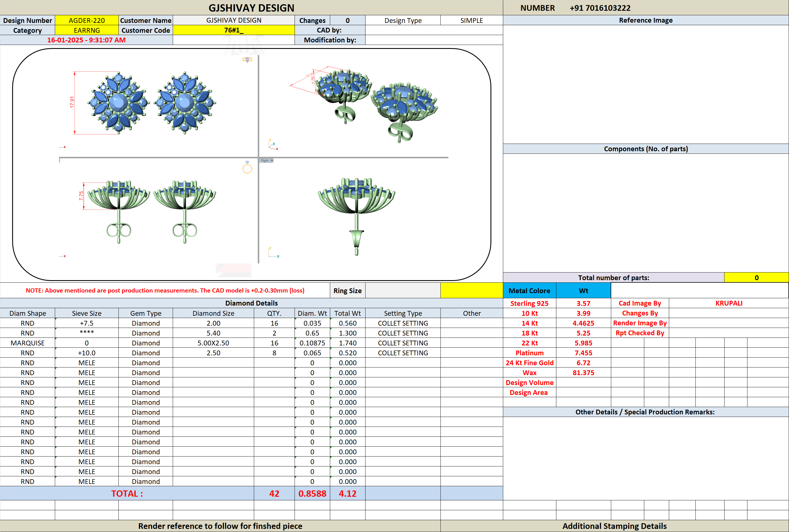This screenshot has width=789, height=532.
Task: Click the 17.91 height dimension label
Action: pos(72,102)
